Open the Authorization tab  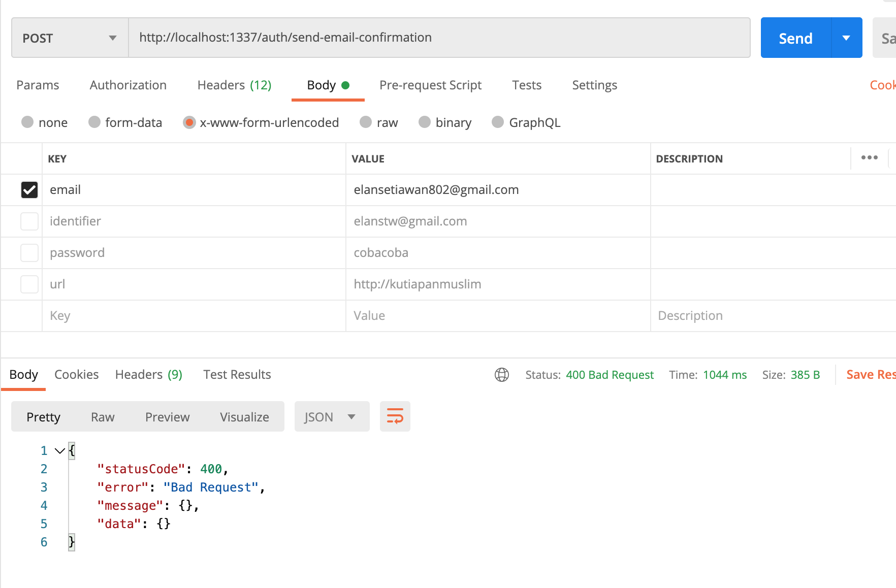[128, 85]
